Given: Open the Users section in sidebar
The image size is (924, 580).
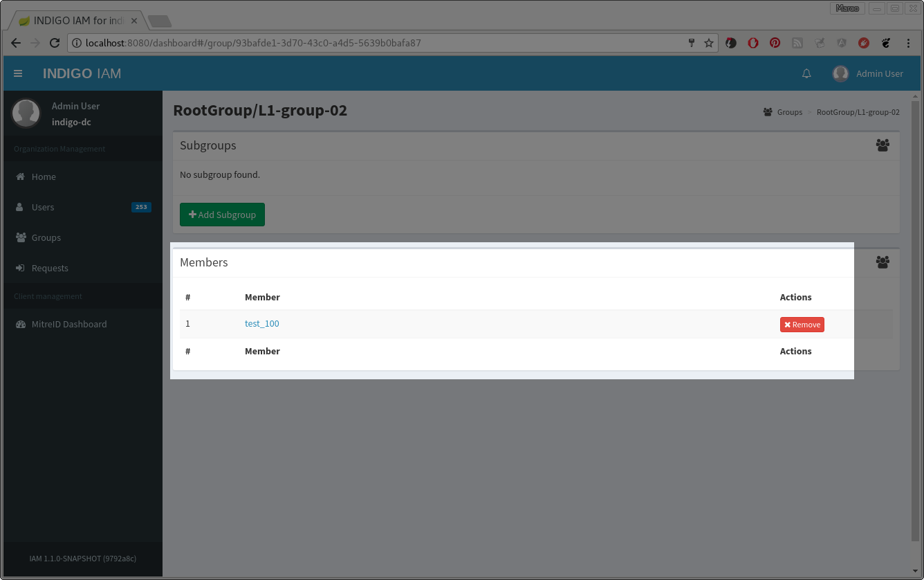Looking at the screenshot, I should (x=43, y=207).
